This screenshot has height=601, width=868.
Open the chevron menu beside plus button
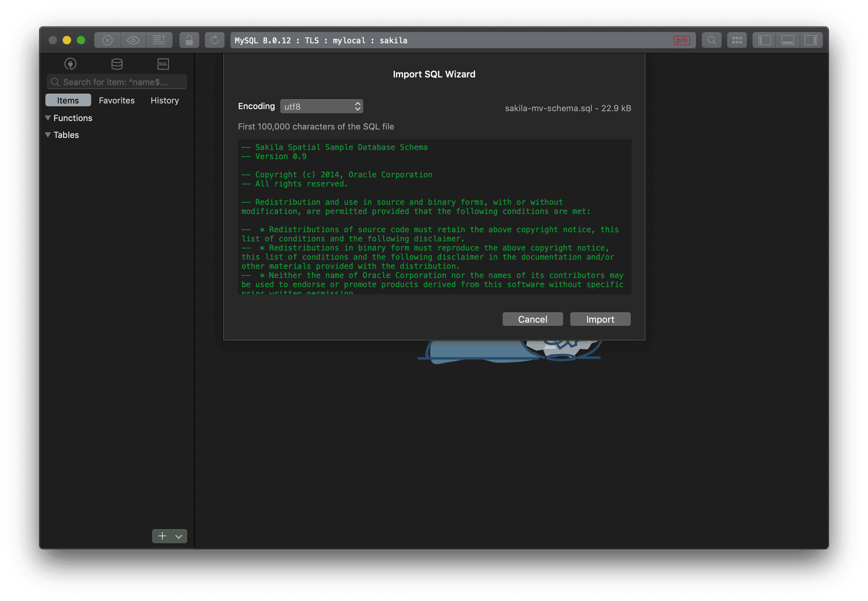coord(179,536)
